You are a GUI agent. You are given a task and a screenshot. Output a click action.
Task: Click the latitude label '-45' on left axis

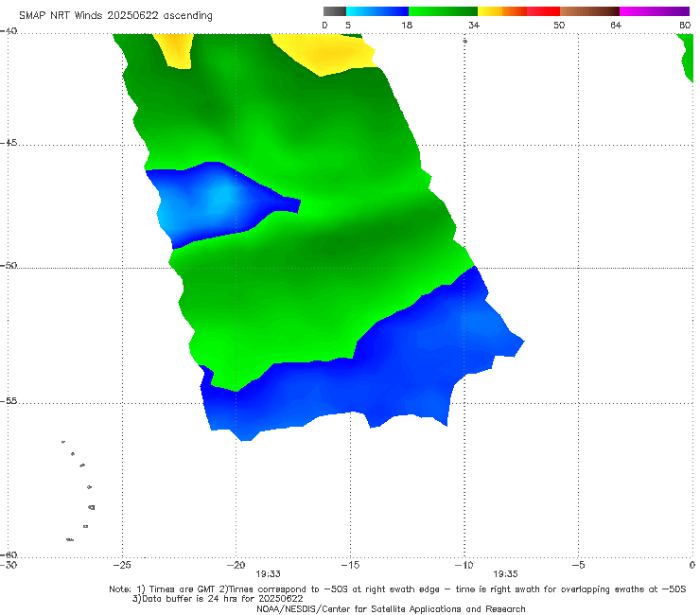pyautogui.click(x=9, y=143)
